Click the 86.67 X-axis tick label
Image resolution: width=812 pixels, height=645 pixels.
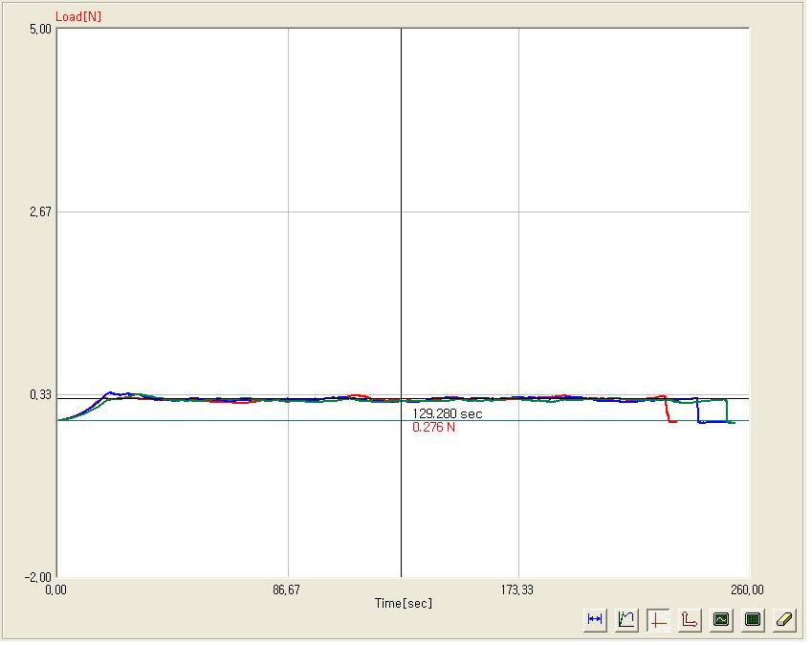(288, 589)
